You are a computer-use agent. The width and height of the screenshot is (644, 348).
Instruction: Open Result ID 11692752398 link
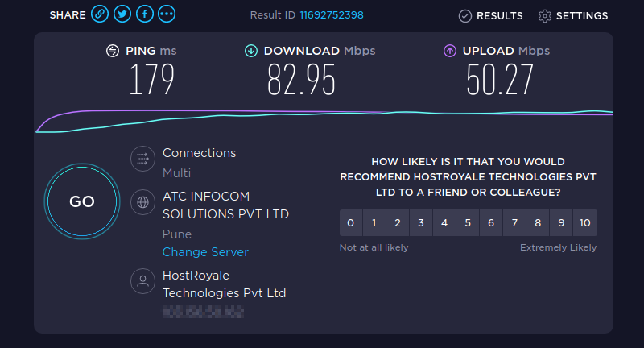click(332, 15)
